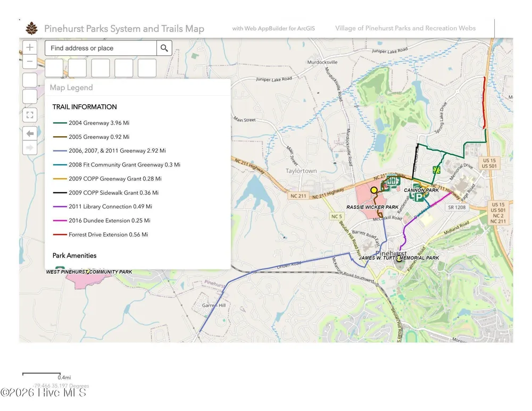Screen dimensions: 532x411
Task: Click US 15 US 501 NC 2 NC 211 shield
Action: (x=498, y=213)
